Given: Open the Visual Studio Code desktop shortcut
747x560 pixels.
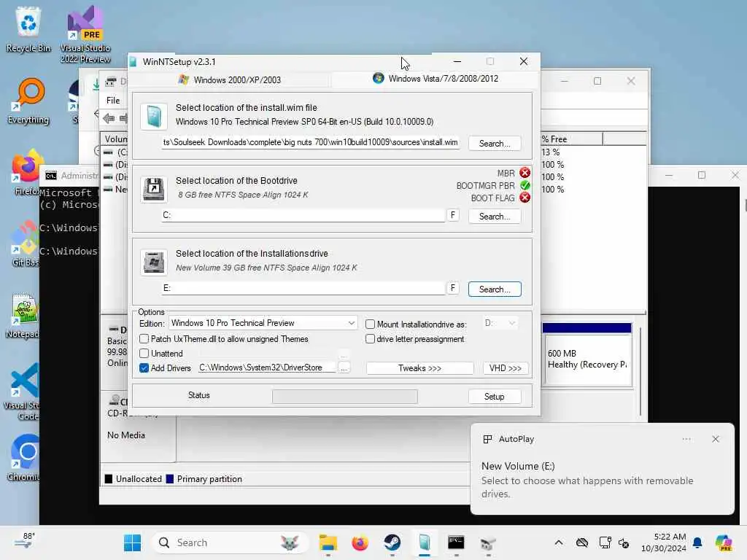Looking at the screenshot, I should (23, 392).
